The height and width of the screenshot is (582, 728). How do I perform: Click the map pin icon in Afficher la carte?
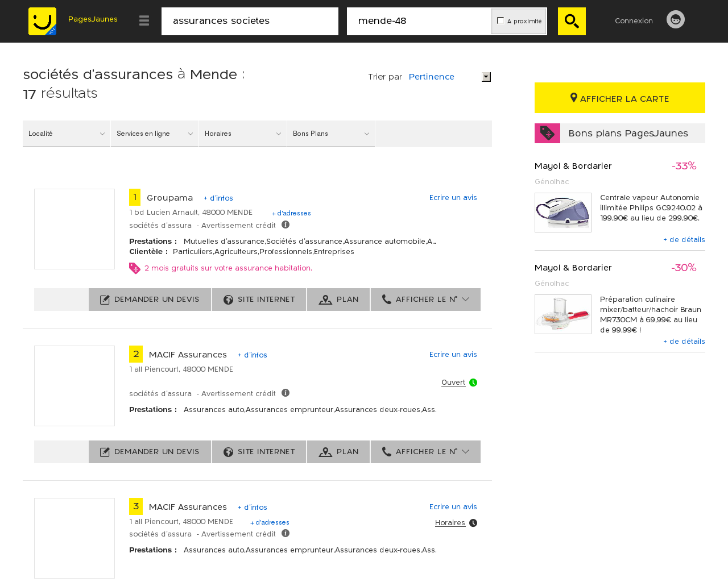click(x=574, y=98)
